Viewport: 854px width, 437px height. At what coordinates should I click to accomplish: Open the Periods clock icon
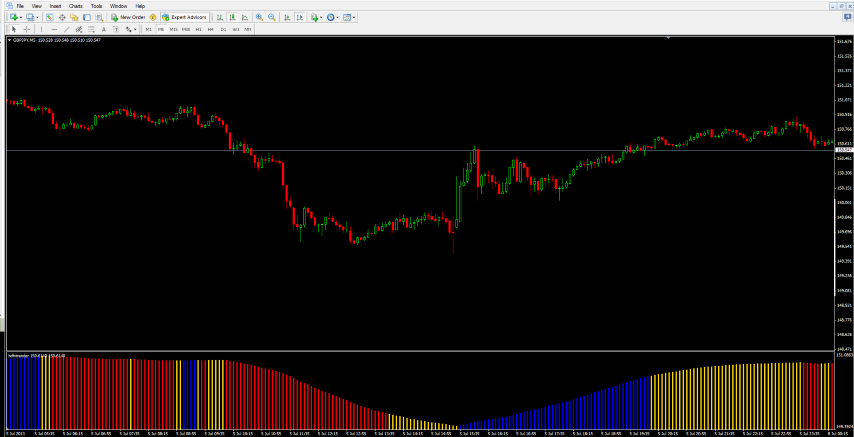click(x=330, y=17)
